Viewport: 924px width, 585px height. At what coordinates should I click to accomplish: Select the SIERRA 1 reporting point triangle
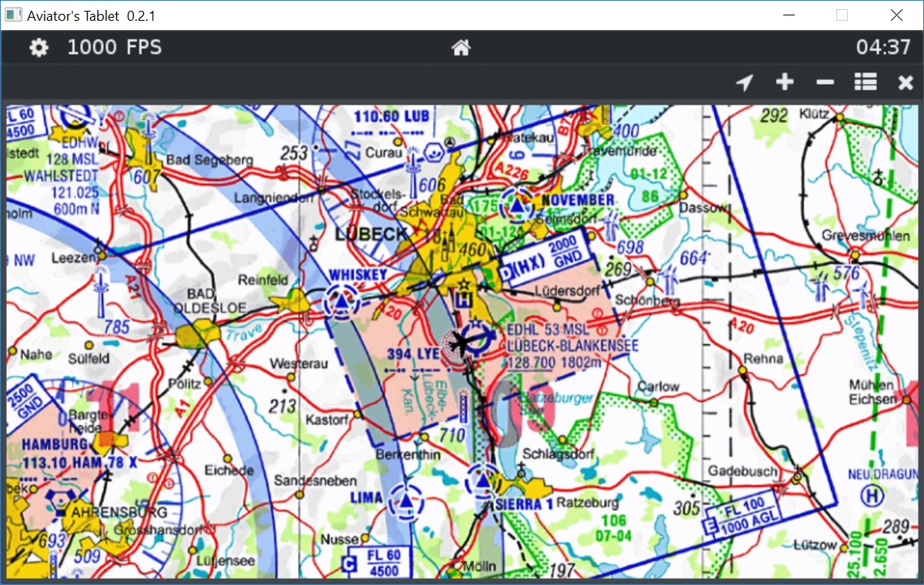point(482,481)
